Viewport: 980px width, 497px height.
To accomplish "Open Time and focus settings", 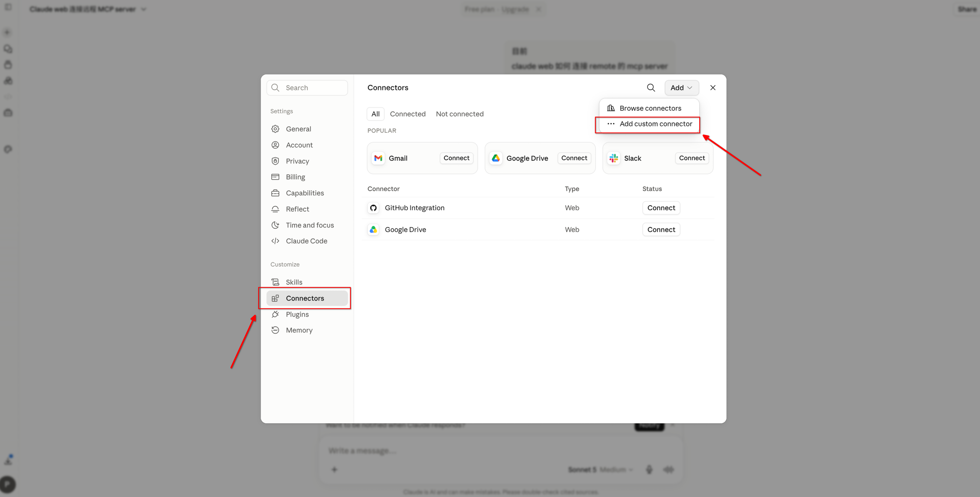I will [x=307, y=225].
